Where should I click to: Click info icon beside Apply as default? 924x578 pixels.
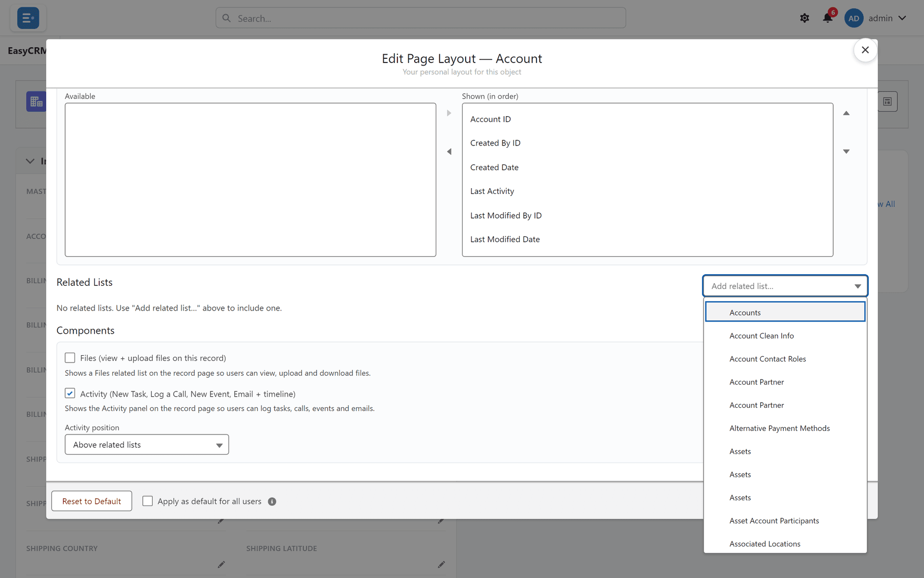tap(272, 501)
